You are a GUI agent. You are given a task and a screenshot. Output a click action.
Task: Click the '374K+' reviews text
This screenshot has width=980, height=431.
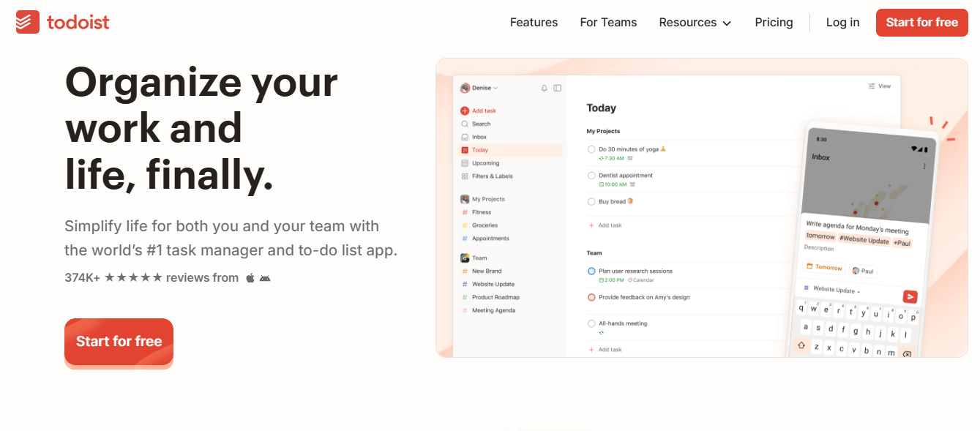point(82,278)
